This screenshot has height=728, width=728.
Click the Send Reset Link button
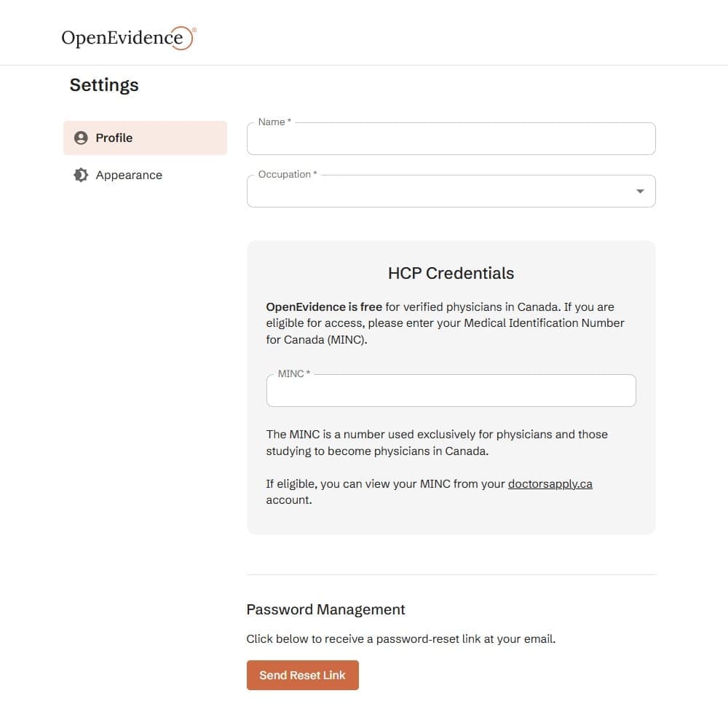[x=302, y=675]
